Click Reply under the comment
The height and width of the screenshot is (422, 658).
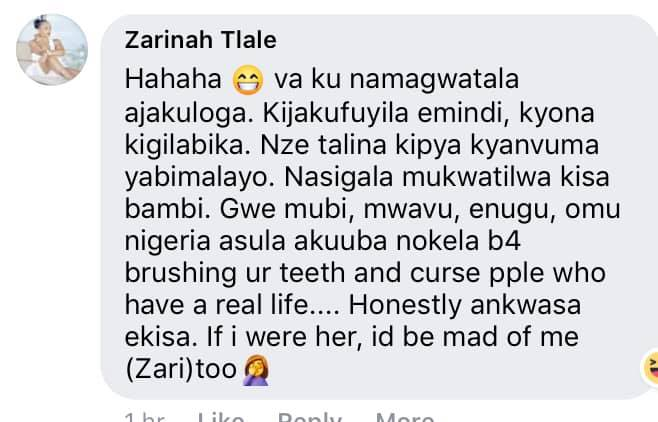point(310,418)
